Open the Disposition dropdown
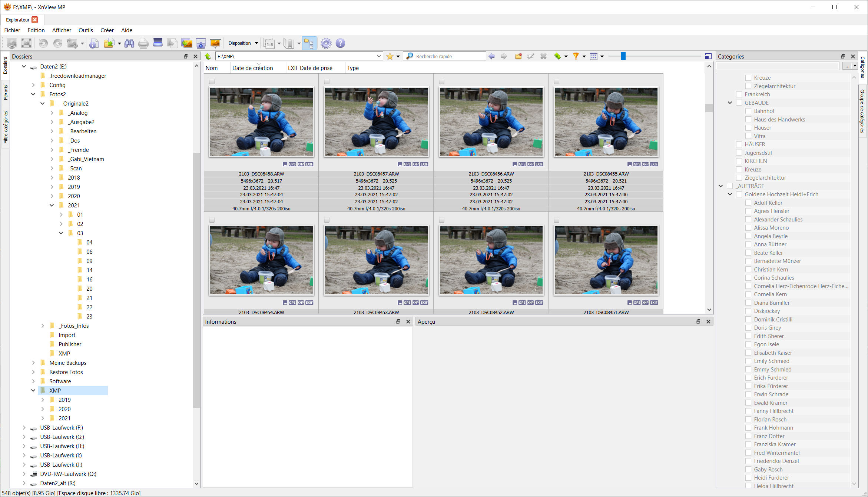 coord(243,43)
